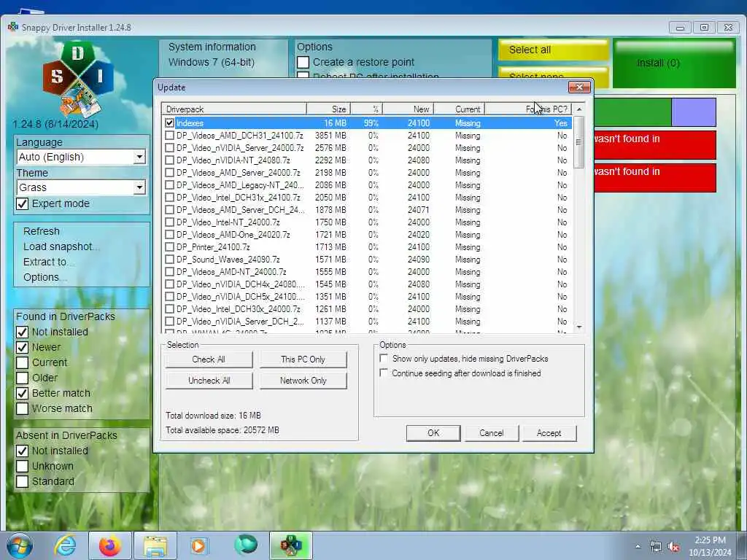Click the green Install (0) button
747x560 pixels.
[674, 63]
